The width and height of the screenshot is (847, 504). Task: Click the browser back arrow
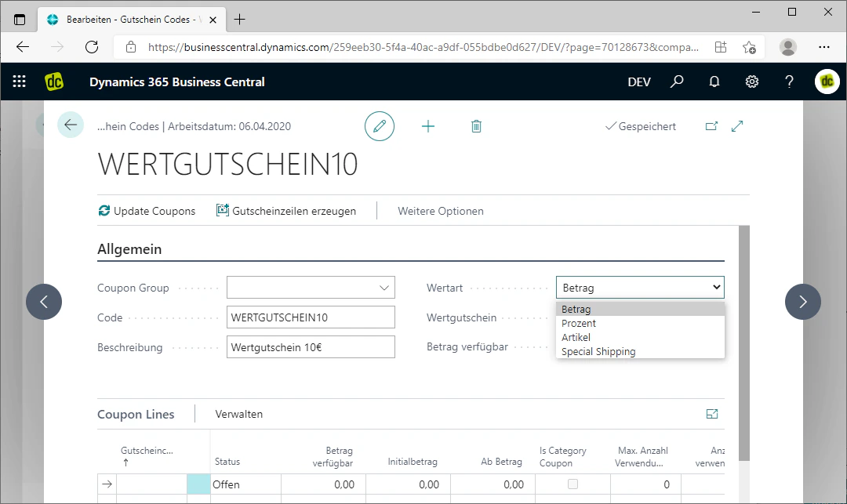pos(23,47)
